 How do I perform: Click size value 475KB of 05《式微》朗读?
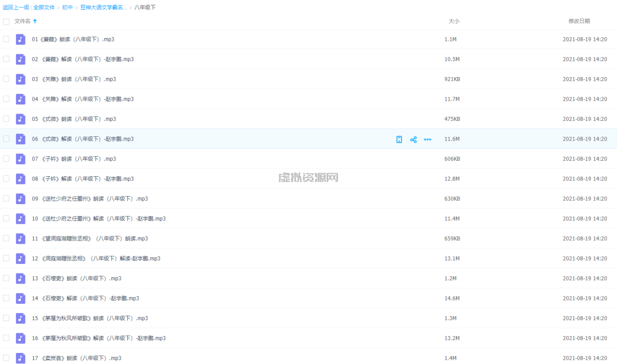coord(452,119)
